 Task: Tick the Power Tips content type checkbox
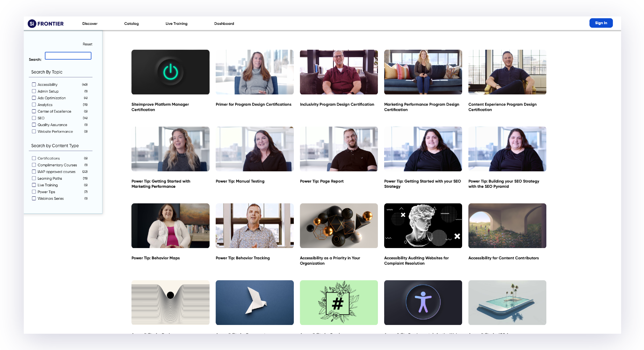34,192
